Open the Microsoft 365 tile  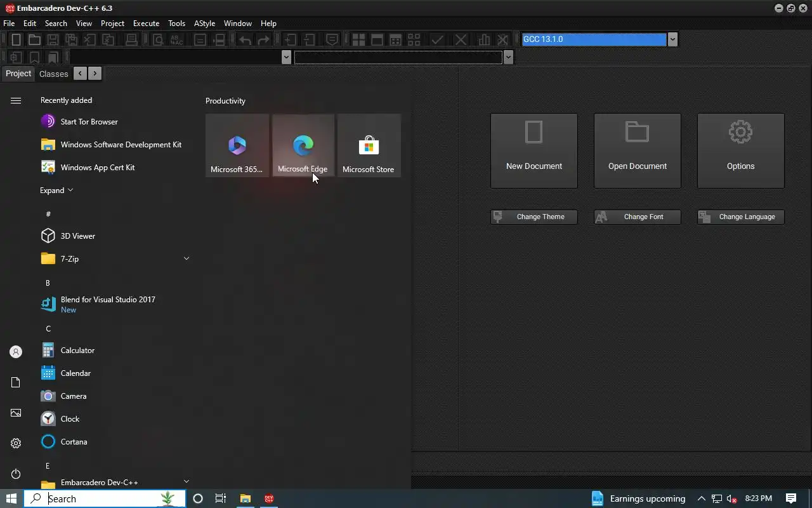tap(237, 145)
